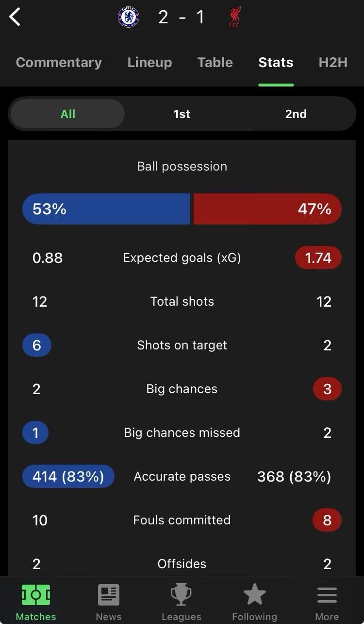Tap the Liverpool club crest

[x=235, y=17]
